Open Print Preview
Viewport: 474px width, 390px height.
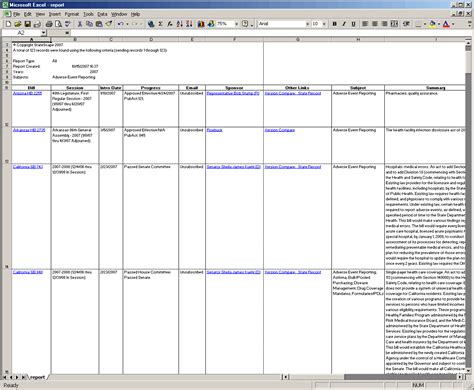[58, 24]
